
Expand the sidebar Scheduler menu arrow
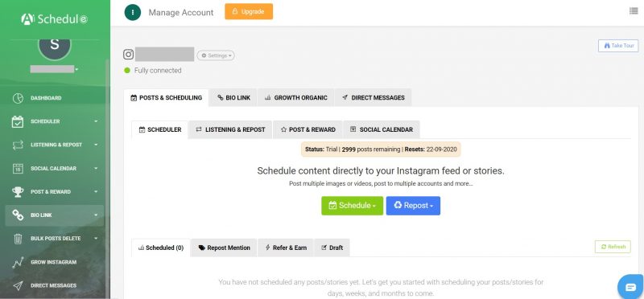[96, 121]
